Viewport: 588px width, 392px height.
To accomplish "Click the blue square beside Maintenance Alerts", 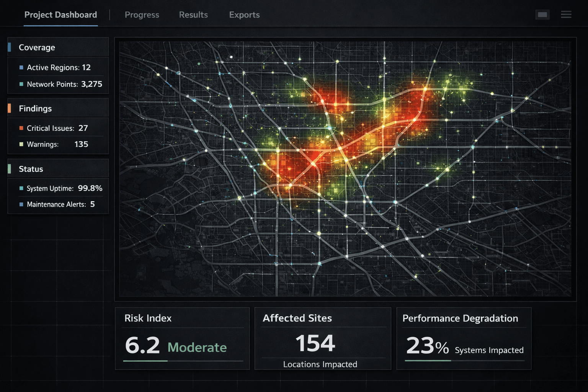I will (21, 204).
